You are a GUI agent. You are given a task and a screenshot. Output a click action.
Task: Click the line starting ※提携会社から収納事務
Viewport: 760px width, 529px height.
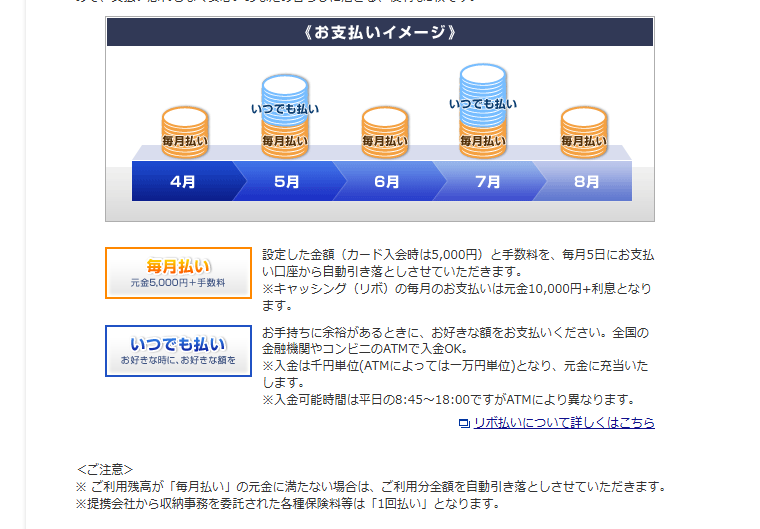(x=288, y=503)
